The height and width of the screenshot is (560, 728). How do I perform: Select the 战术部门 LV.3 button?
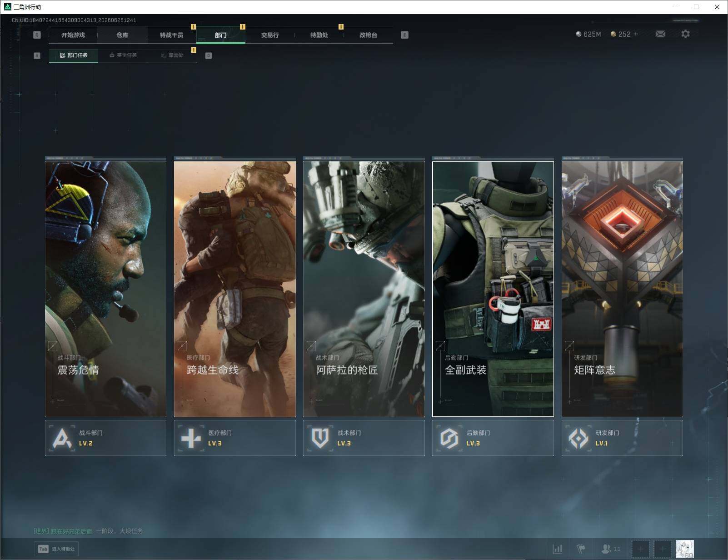coord(364,438)
